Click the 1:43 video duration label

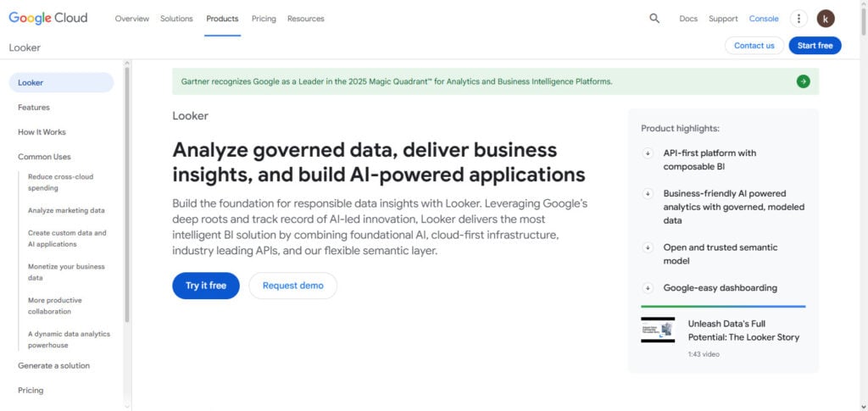[x=704, y=354]
